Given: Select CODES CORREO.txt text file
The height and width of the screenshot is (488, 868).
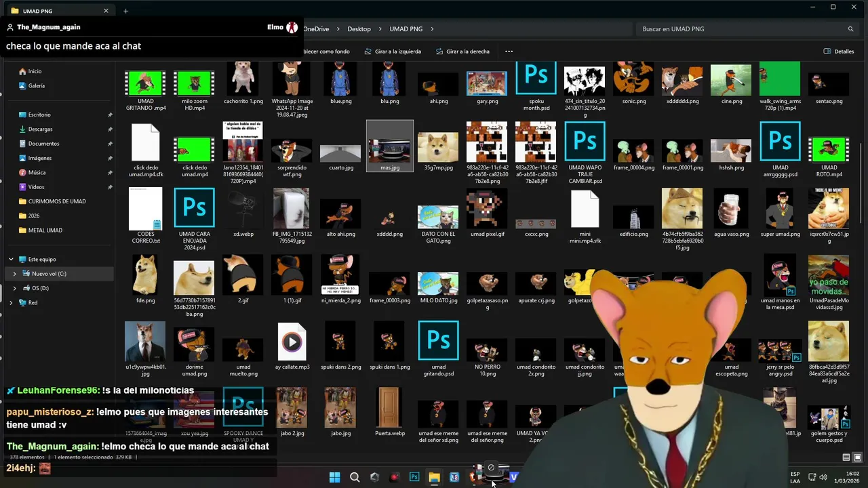Looking at the screenshot, I should pyautogui.click(x=145, y=216).
